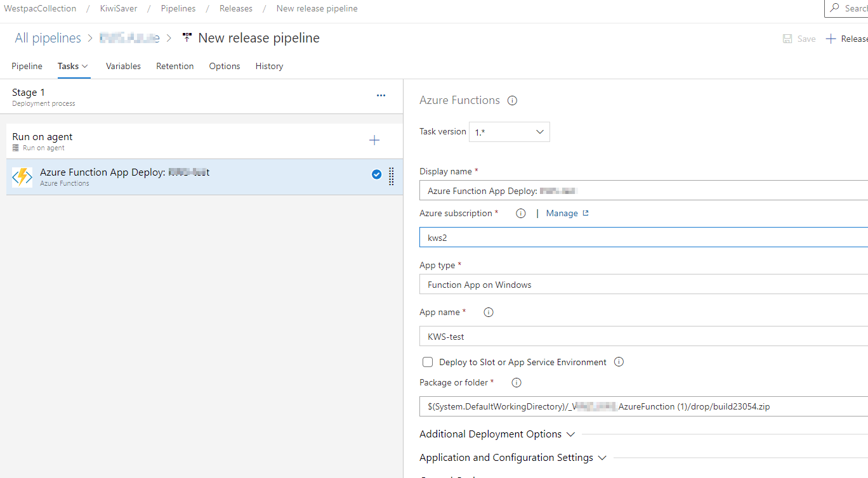The height and width of the screenshot is (478, 868).
Task: Switch to the Options tab
Action: tap(225, 66)
